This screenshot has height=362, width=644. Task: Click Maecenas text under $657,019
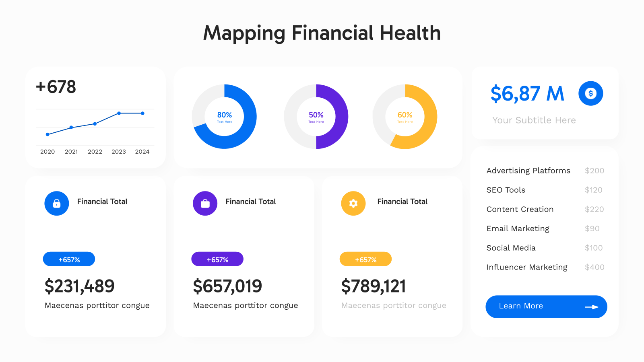pyautogui.click(x=246, y=306)
